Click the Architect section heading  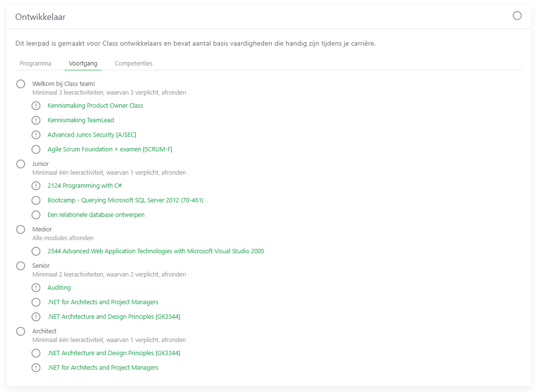[44, 331]
